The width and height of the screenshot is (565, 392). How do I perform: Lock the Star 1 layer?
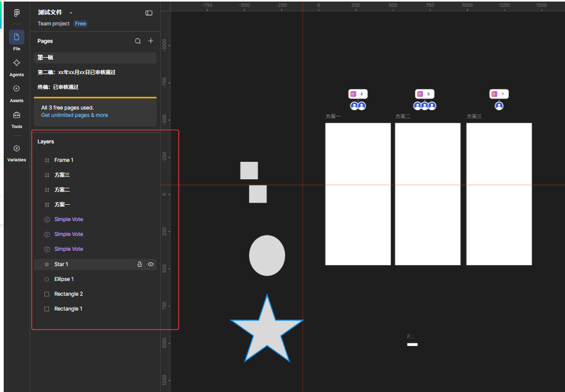(140, 264)
